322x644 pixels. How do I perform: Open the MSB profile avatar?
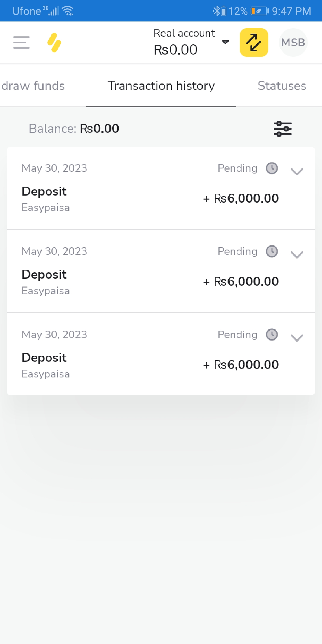point(293,42)
